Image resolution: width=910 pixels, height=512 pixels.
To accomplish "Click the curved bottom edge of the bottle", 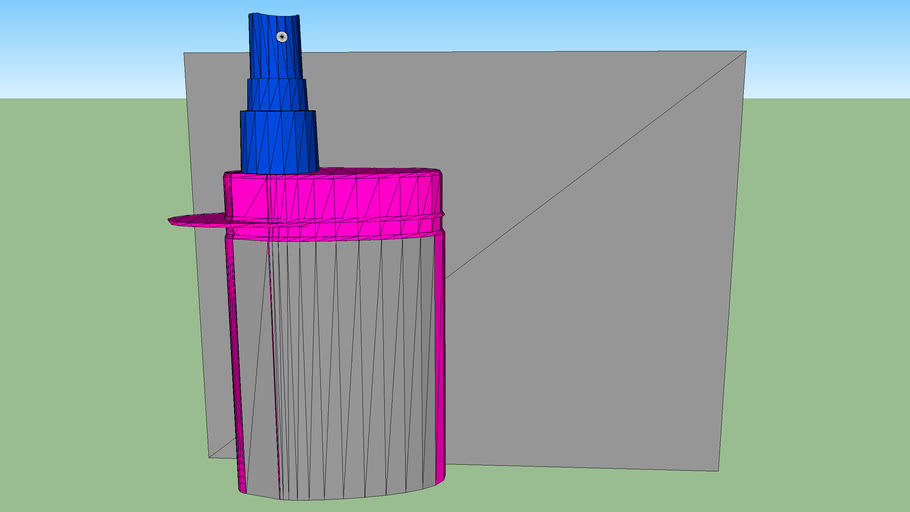I will click(340, 497).
